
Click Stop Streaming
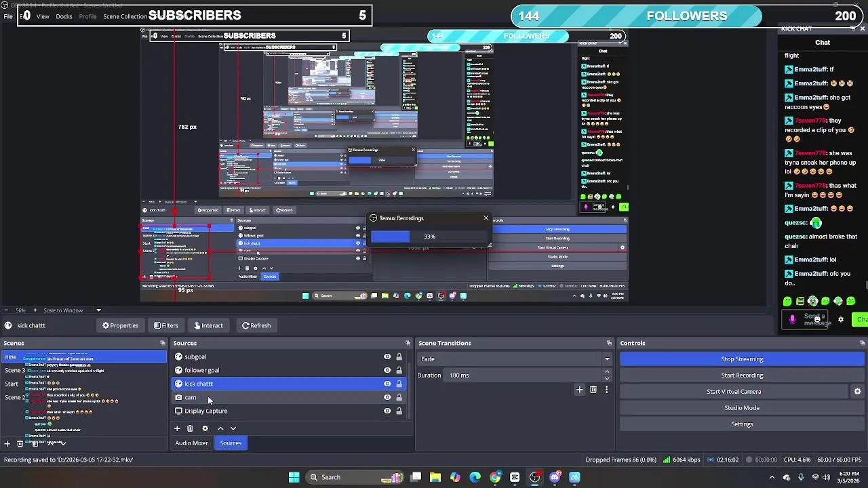point(742,359)
